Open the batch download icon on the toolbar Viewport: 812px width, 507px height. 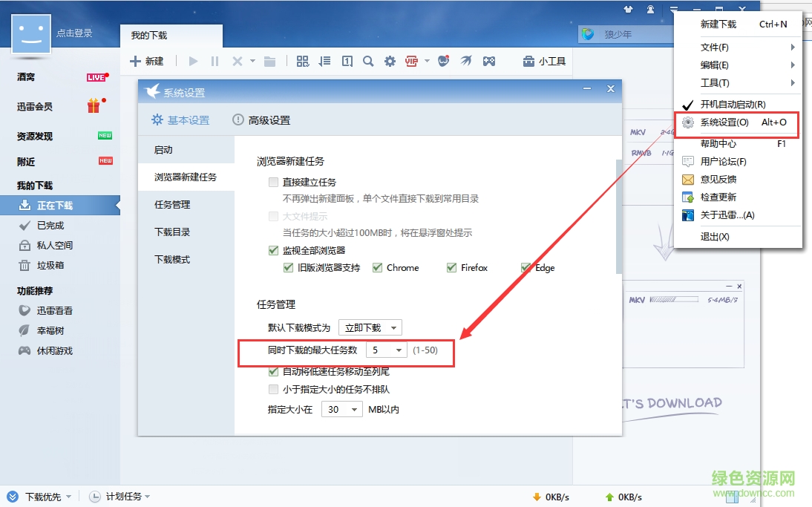303,61
